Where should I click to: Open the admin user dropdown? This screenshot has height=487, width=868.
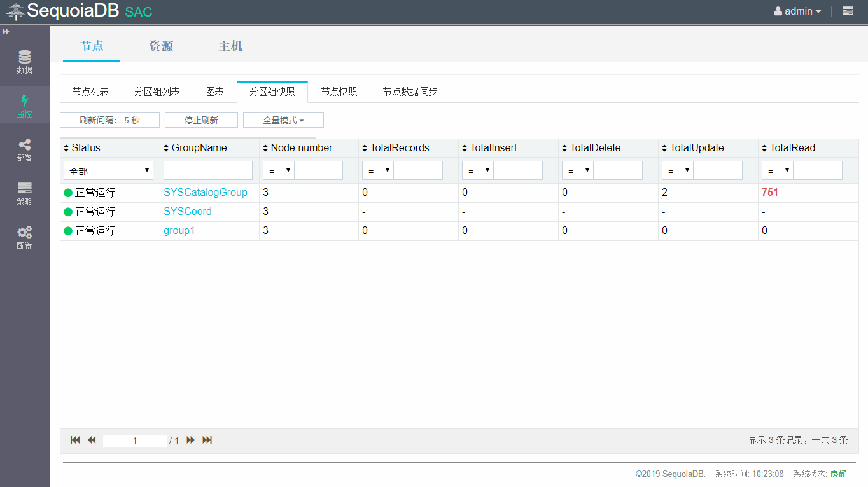coord(797,11)
